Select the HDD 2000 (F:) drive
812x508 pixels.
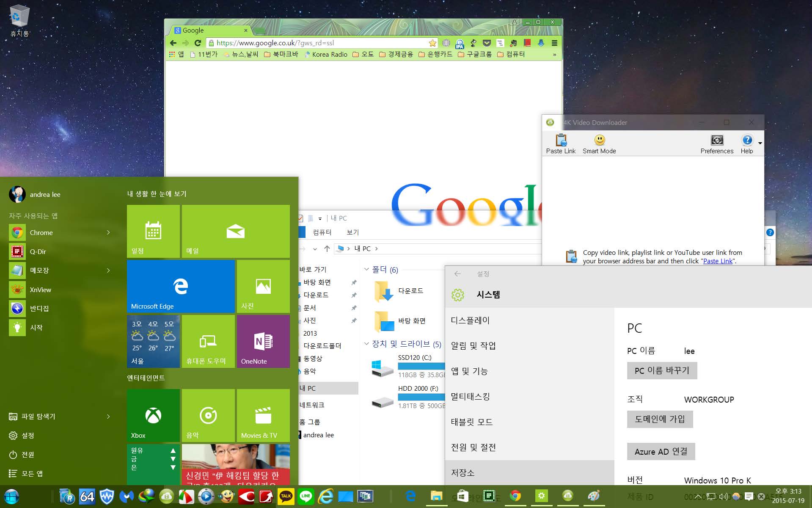pyautogui.click(x=408, y=397)
